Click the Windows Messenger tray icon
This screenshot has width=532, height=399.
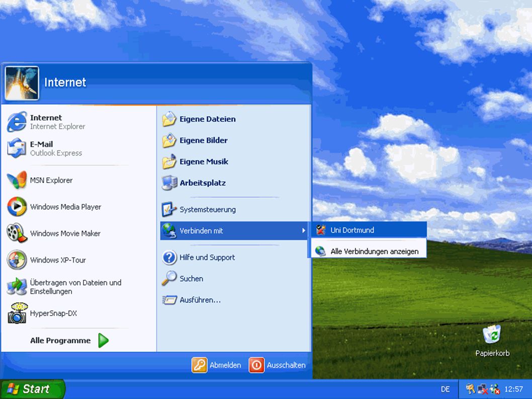(495, 389)
